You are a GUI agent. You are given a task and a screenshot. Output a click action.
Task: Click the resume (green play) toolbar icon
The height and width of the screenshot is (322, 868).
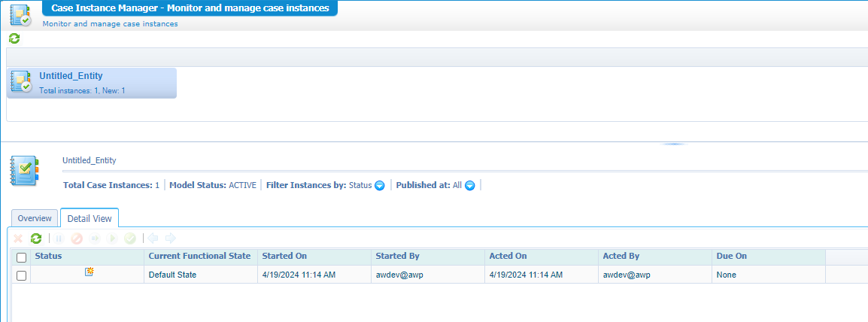pyautogui.click(x=113, y=238)
